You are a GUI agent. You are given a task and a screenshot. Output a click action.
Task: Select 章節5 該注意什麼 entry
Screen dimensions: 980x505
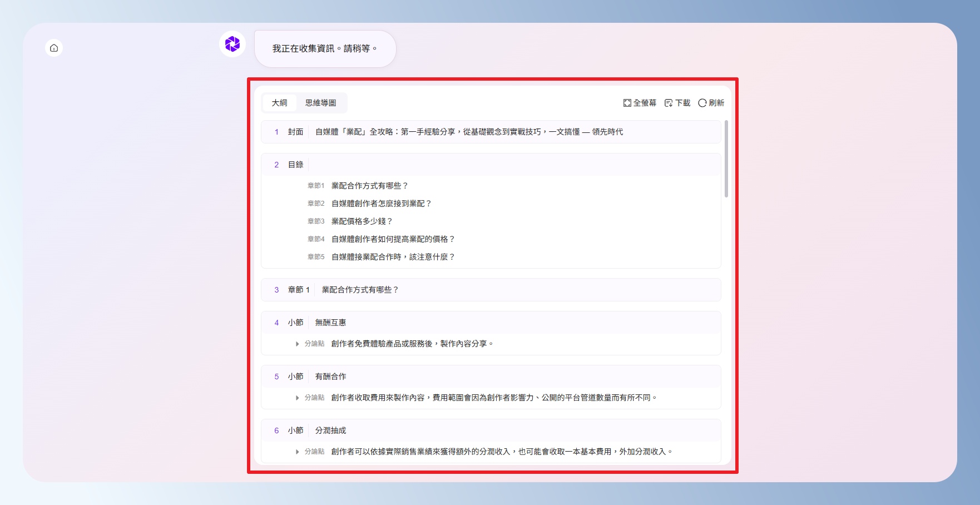pos(393,257)
